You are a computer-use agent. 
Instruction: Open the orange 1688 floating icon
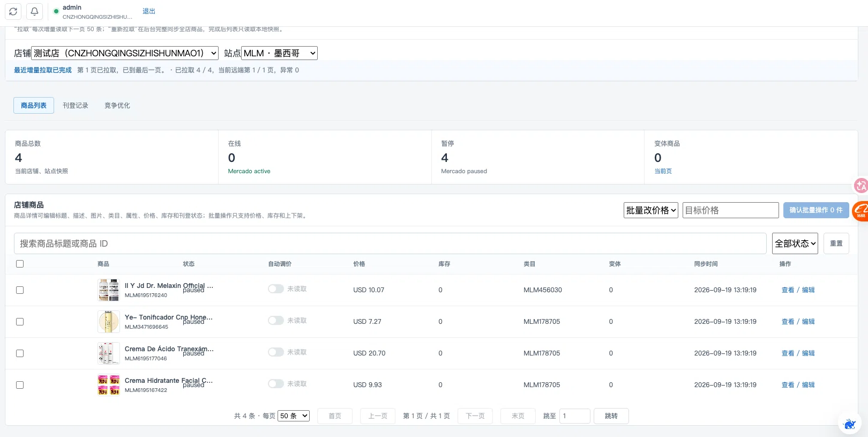tap(860, 211)
